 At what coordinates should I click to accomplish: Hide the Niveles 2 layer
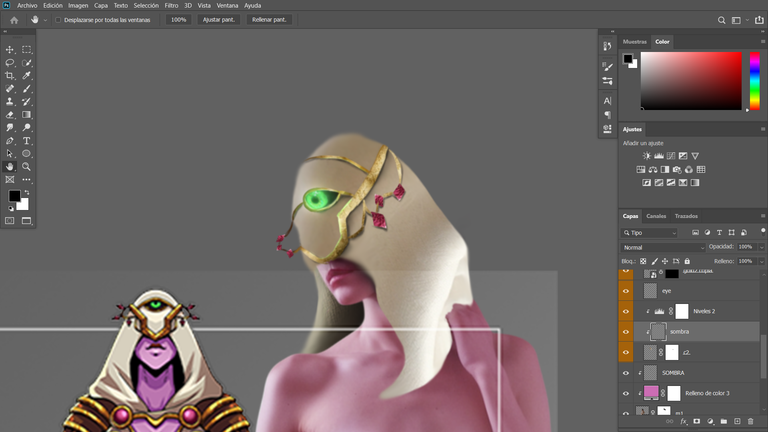[x=626, y=312]
